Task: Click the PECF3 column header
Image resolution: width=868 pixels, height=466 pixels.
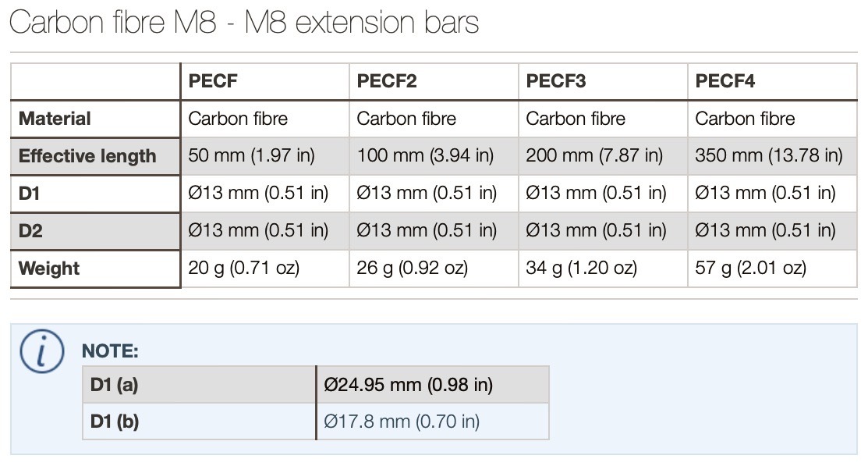Action: click(x=556, y=81)
